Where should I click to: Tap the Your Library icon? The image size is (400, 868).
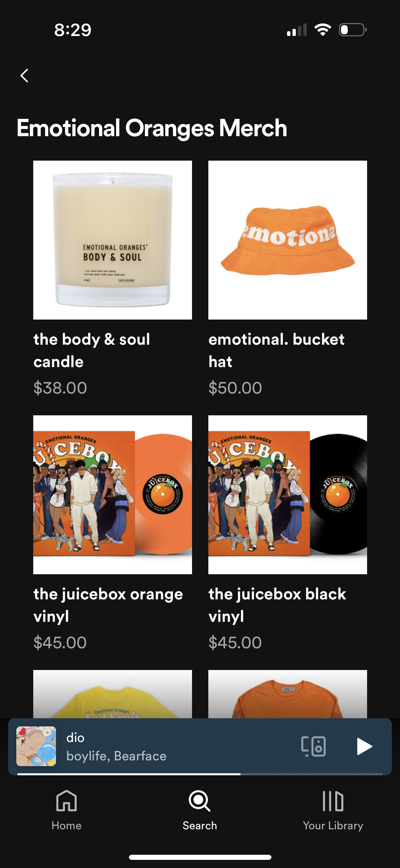(333, 801)
